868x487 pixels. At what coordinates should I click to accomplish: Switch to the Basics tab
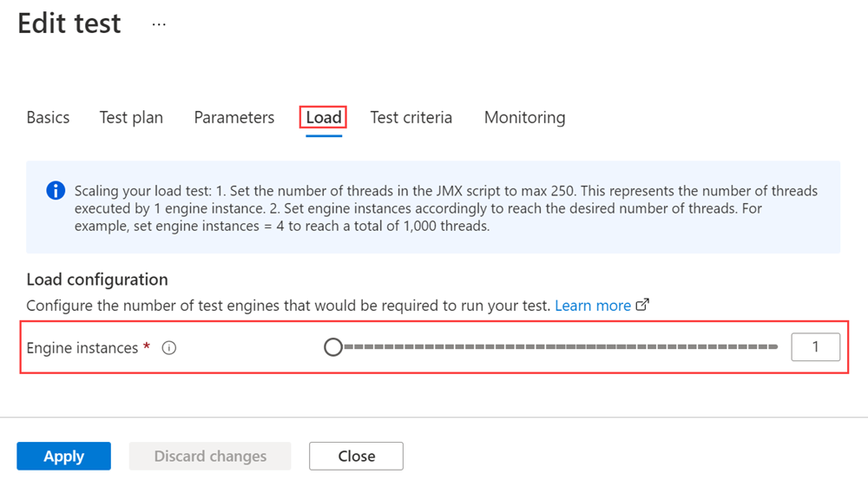(48, 117)
